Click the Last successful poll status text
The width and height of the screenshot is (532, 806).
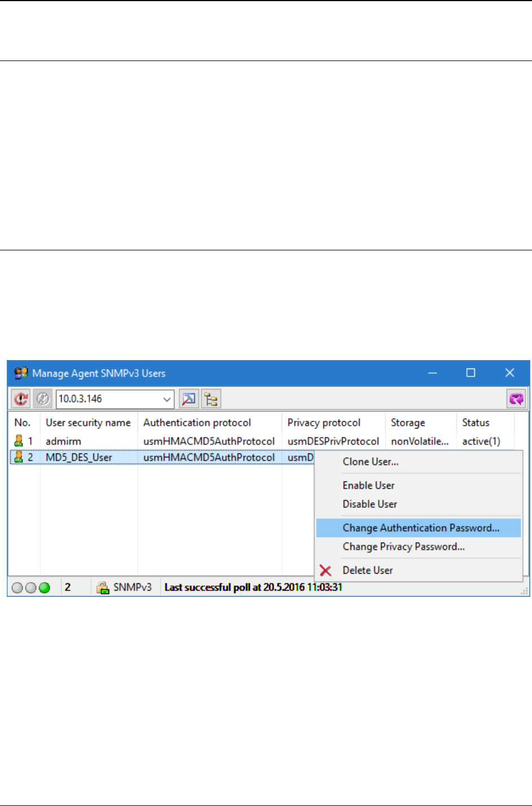[x=253, y=587]
